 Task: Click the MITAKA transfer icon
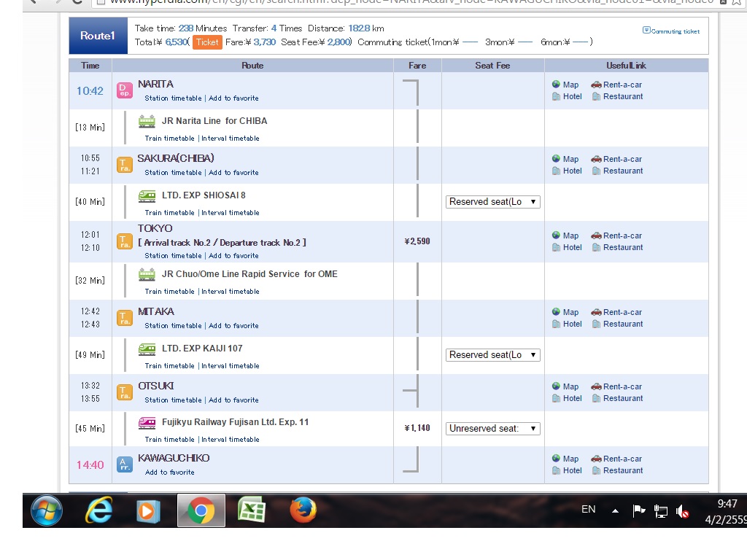(x=125, y=318)
